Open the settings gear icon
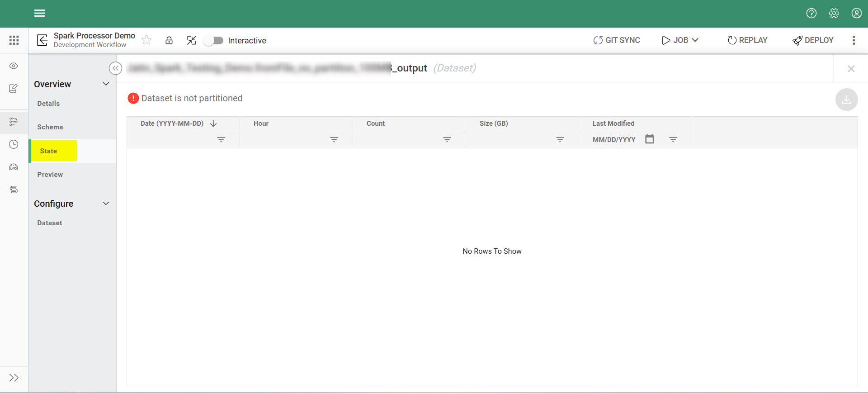 pos(834,13)
